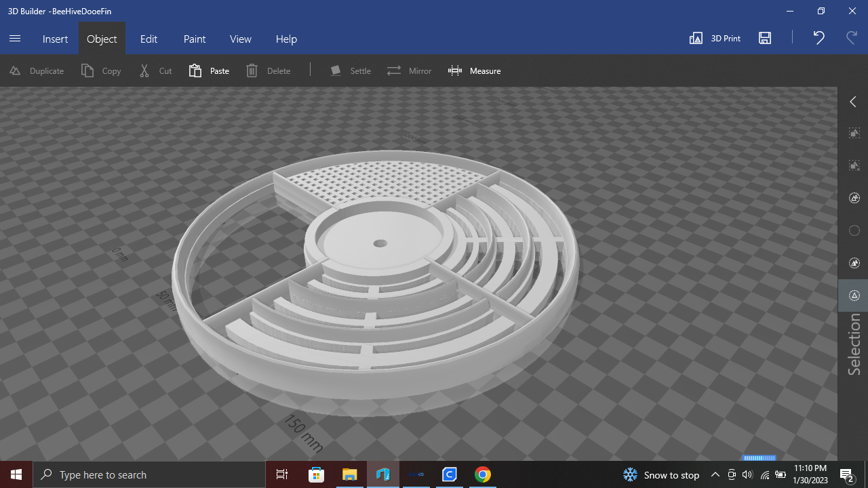Click the Copy tool
Image resolution: width=868 pixels, height=488 pixels.
[101, 70]
